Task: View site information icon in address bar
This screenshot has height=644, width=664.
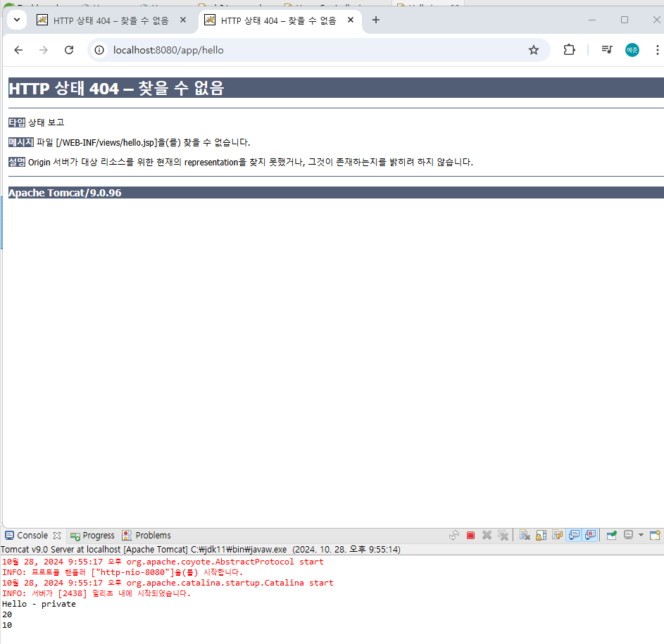Action: pos(99,50)
